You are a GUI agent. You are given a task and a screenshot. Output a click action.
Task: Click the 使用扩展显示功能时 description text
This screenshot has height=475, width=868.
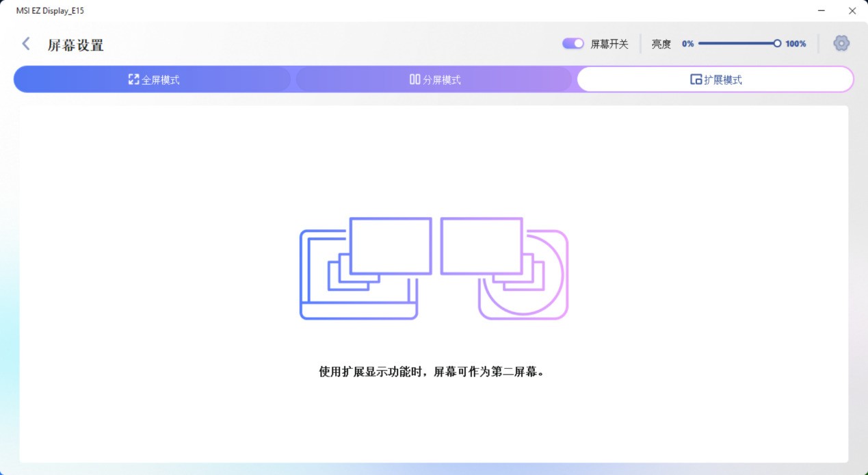[432, 372]
